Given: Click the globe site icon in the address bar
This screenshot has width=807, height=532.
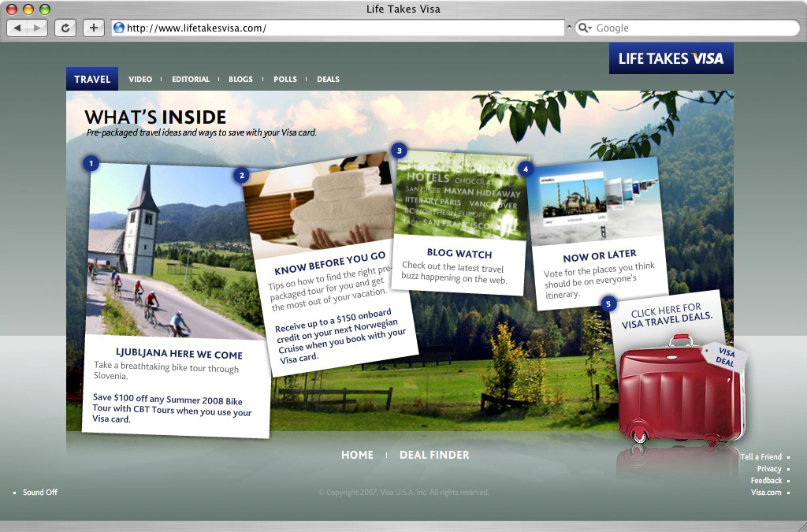Looking at the screenshot, I should (119, 28).
